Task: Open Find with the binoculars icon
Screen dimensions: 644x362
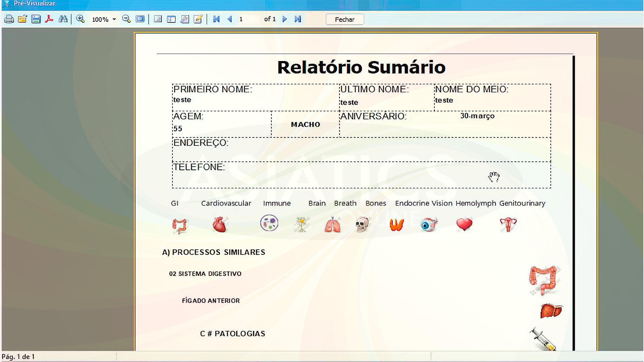Action: pyautogui.click(x=63, y=19)
